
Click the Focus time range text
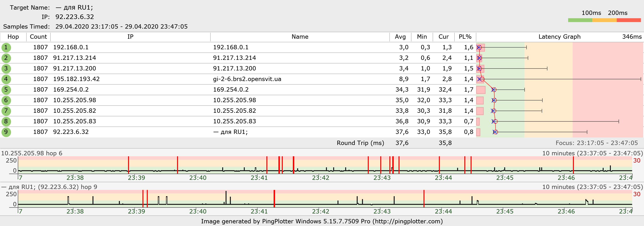click(x=596, y=143)
